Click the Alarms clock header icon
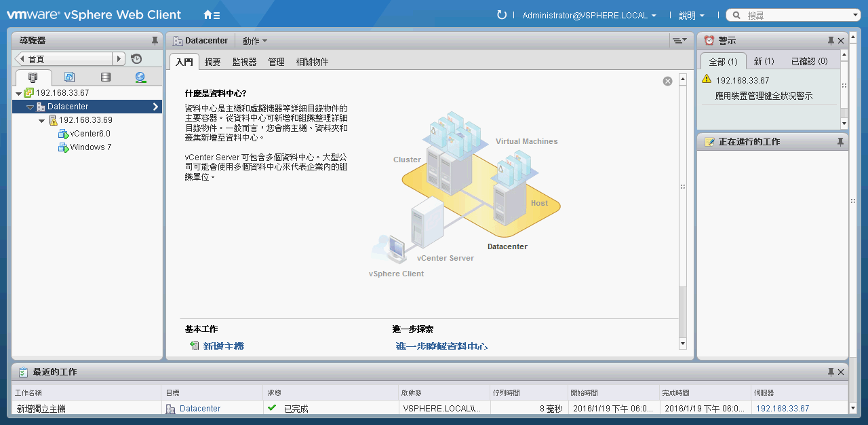This screenshot has height=425, width=868. click(709, 41)
